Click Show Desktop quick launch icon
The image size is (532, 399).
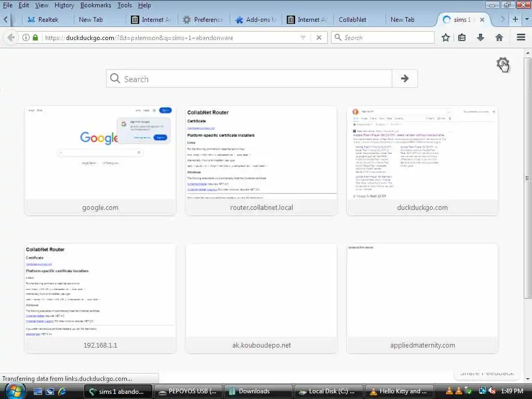pyautogui.click(x=37, y=391)
